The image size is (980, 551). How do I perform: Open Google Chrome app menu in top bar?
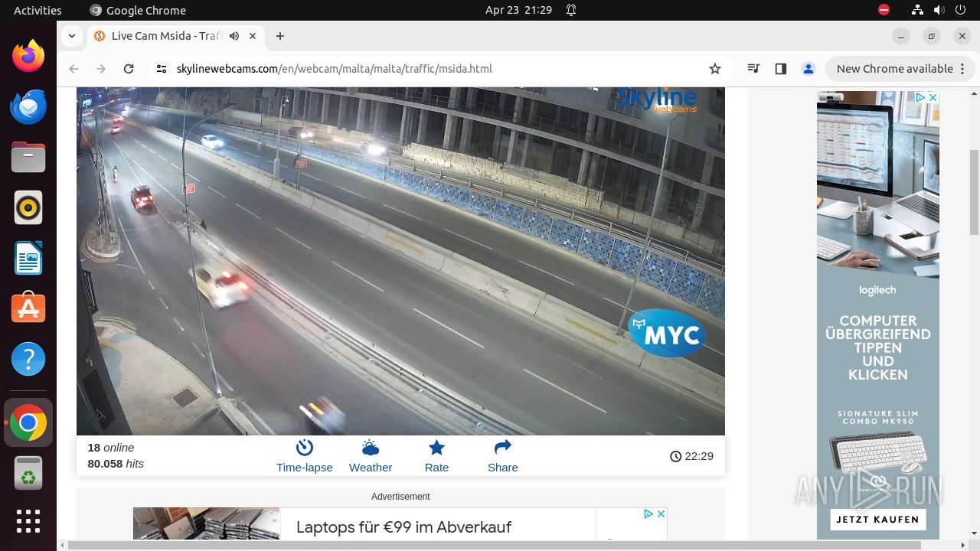coord(138,10)
